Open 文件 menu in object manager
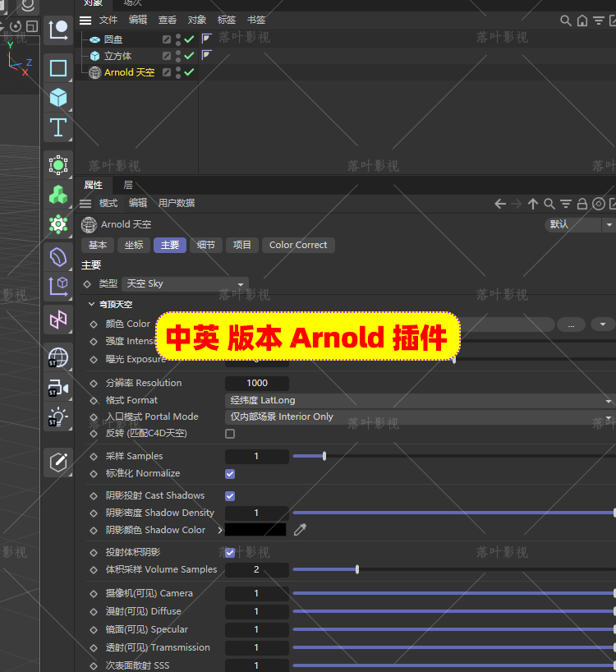Screen dimensions: 616x672 (108, 21)
